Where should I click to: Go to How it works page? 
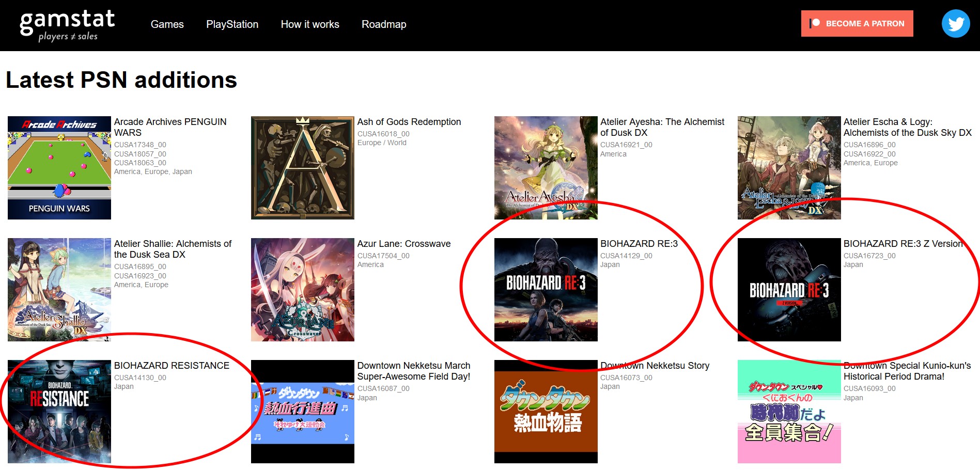[310, 24]
